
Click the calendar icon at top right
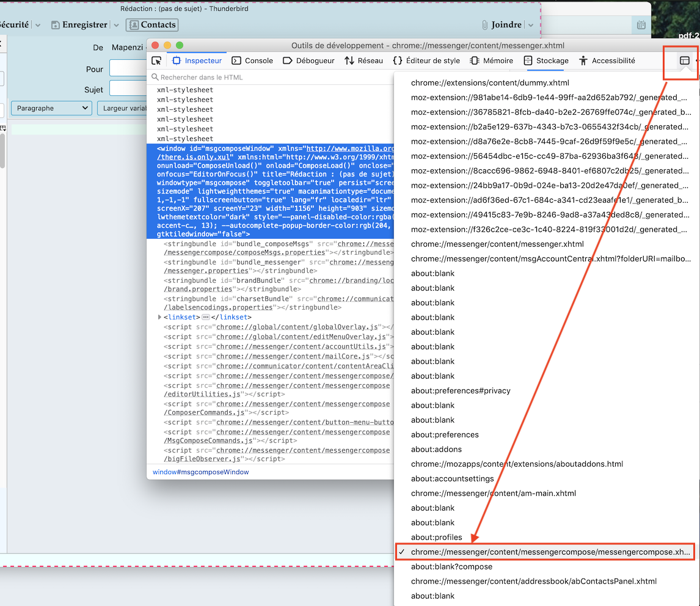tap(641, 25)
